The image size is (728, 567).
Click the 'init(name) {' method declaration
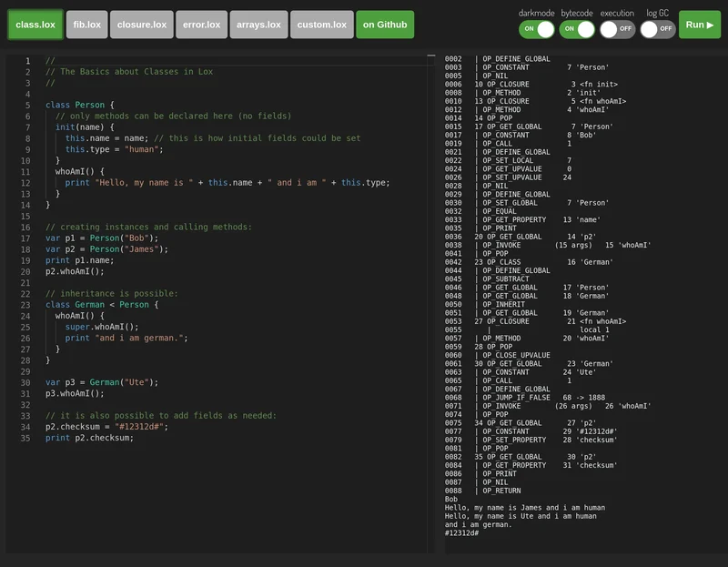(x=85, y=127)
